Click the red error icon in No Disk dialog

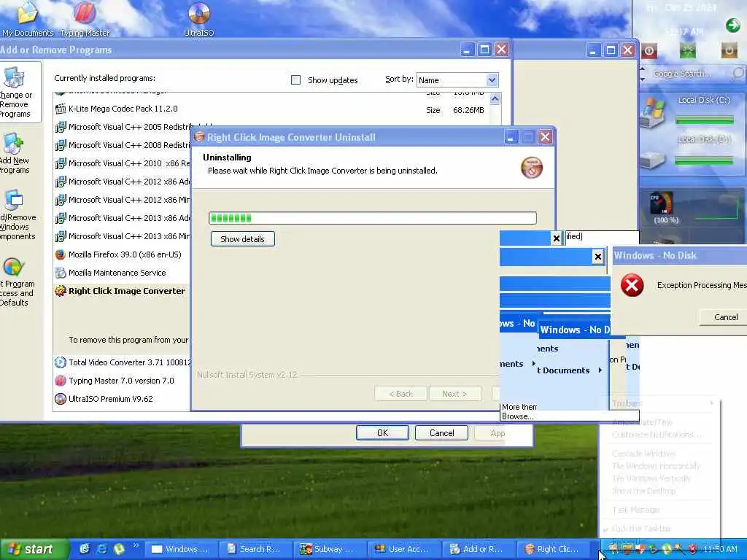pos(632,285)
